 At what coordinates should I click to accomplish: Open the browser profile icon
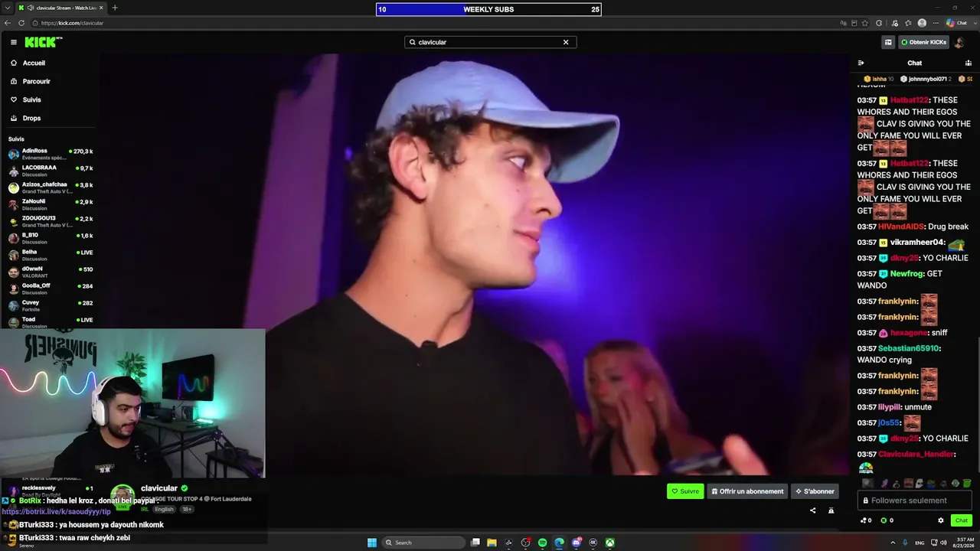(x=922, y=23)
